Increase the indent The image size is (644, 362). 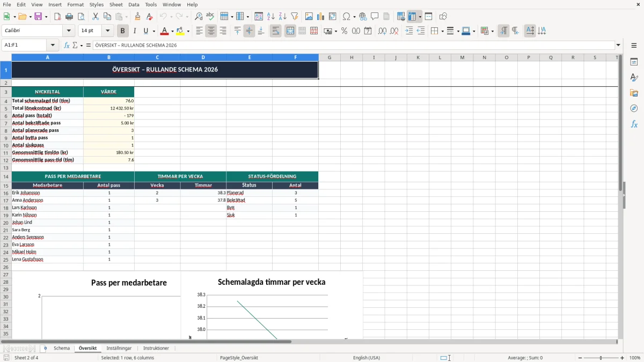coord(409,31)
